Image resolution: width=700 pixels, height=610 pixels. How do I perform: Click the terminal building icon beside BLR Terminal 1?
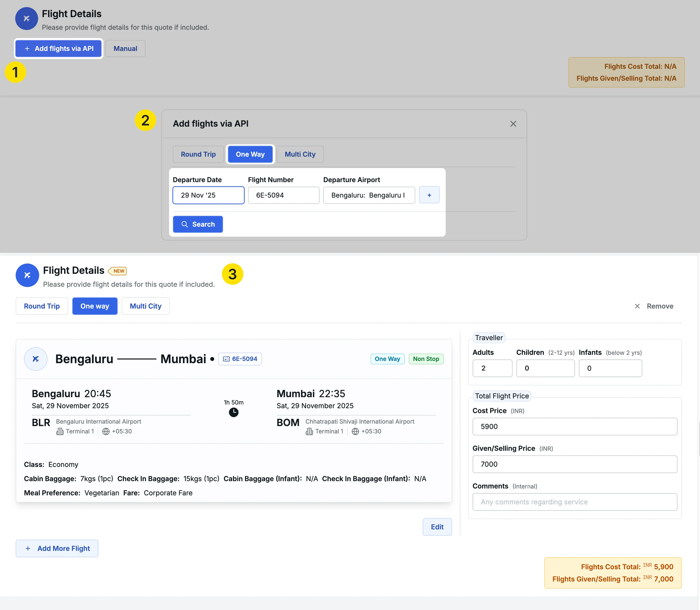60,431
